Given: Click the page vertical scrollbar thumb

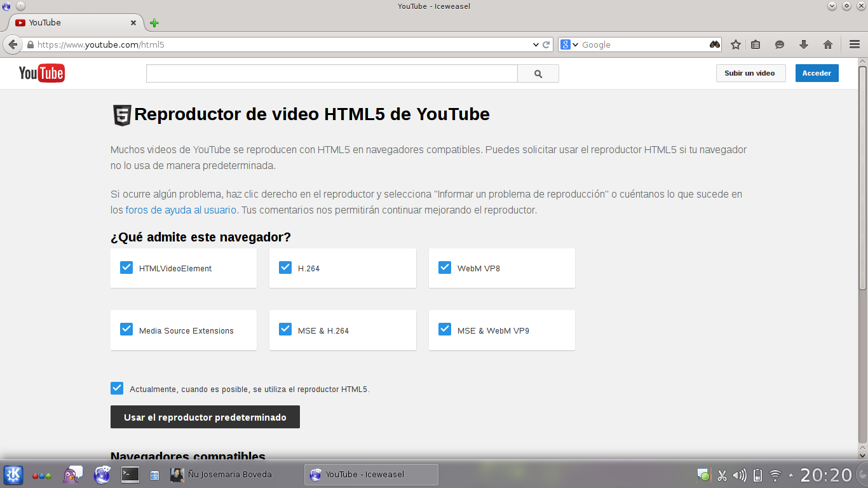Looking at the screenshot, I should pyautogui.click(x=862, y=177).
